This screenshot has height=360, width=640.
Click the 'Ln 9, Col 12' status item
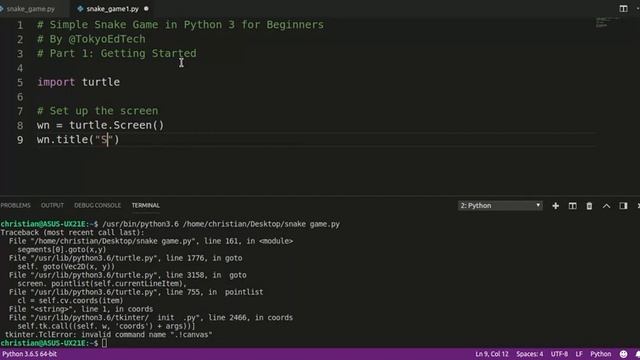pyautogui.click(x=492, y=354)
